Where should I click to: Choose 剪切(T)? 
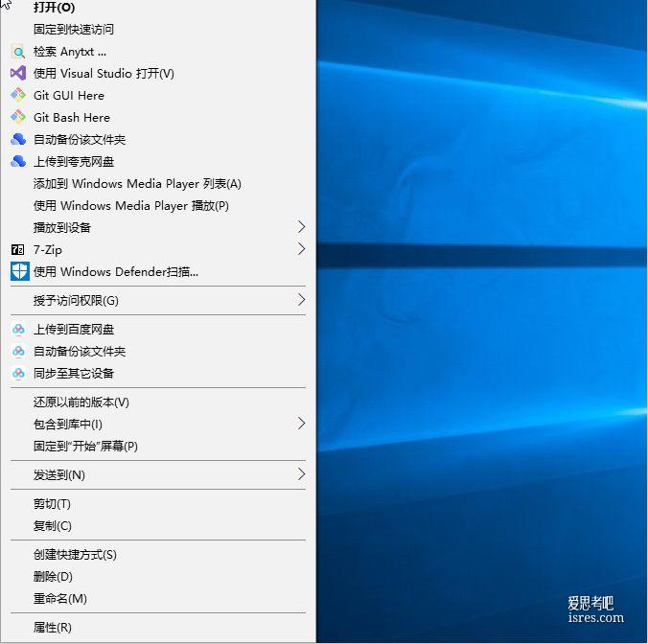(x=158, y=504)
